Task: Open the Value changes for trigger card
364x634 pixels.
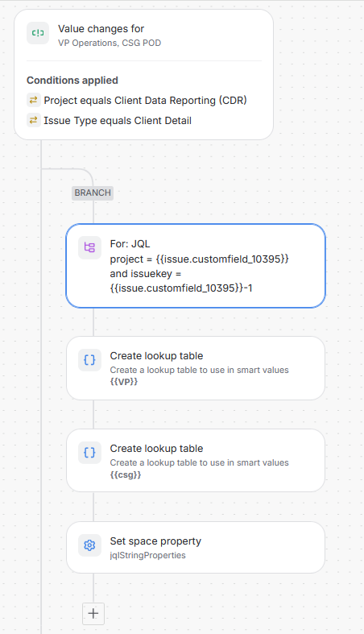Action: pyautogui.click(x=144, y=75)
